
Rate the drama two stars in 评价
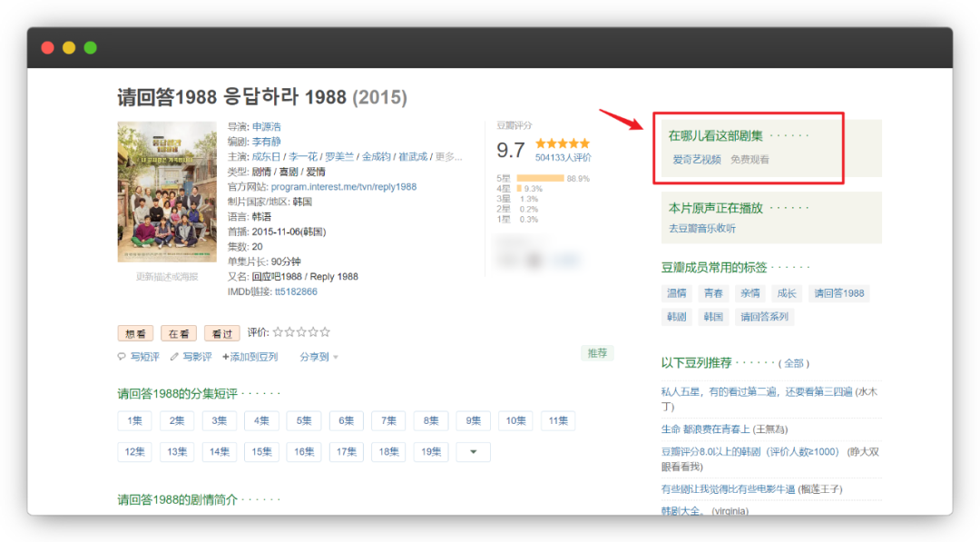click(290, 332)
